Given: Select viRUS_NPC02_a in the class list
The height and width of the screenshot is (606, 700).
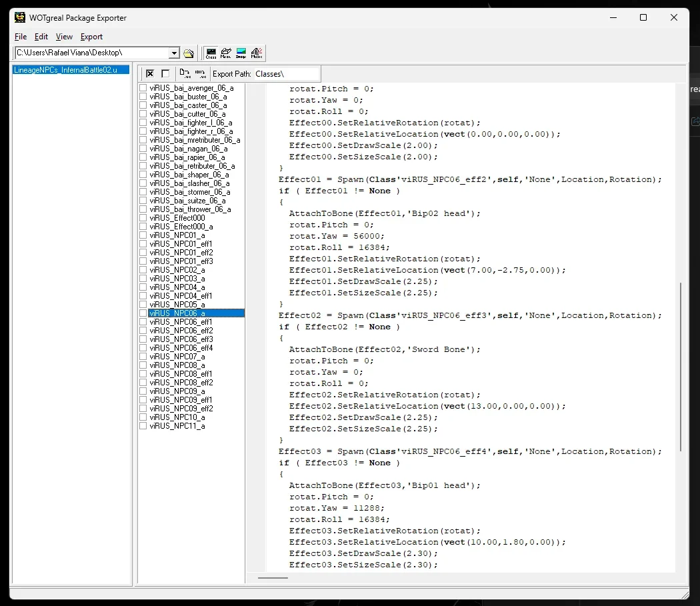Looking at the screenshot, I should (x=177, y=270).
